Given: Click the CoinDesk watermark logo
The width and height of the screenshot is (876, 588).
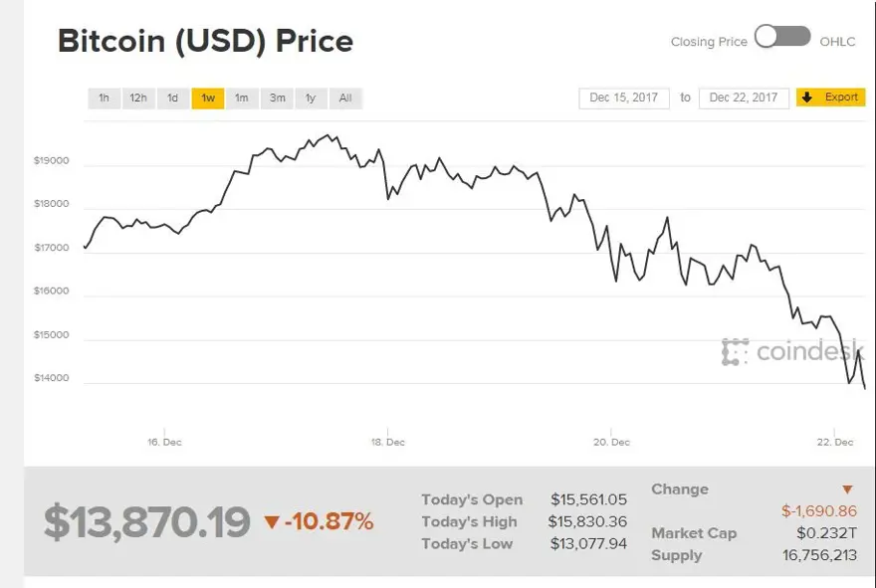Looking at the screenshot, I should coord(793,351).
